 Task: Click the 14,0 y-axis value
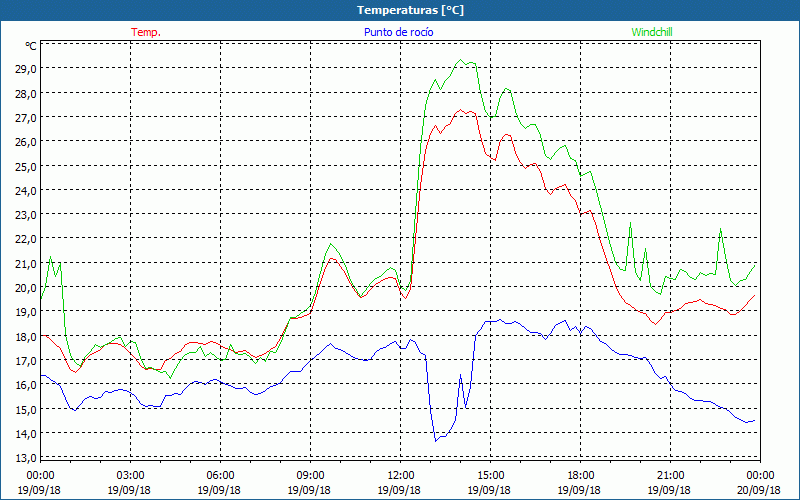point(26,434)
